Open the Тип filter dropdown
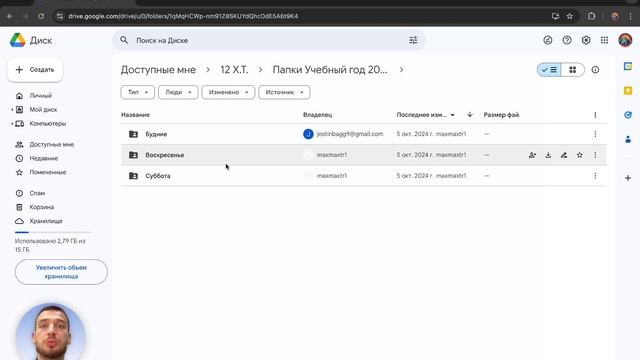 138,92
